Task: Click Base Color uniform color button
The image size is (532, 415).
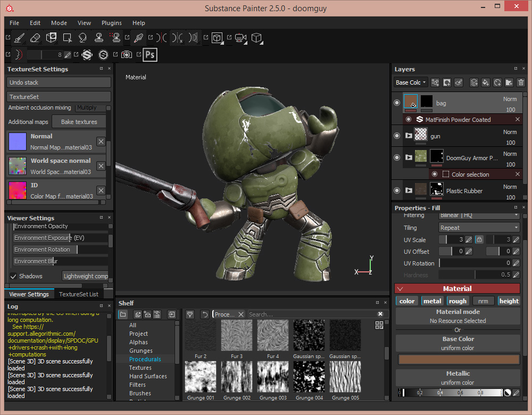Action: point(458,343)
